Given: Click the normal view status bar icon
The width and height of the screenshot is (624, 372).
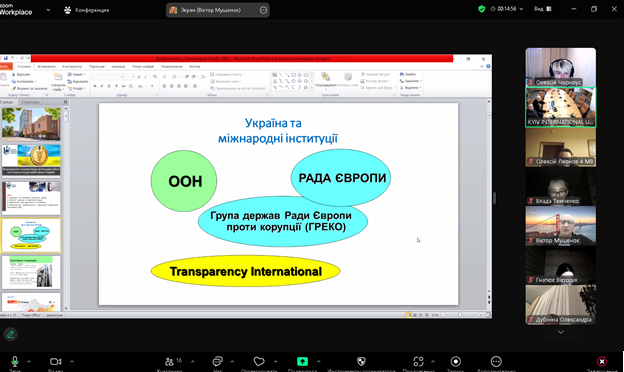Looking at the screenshot, I should click(408, 315).
